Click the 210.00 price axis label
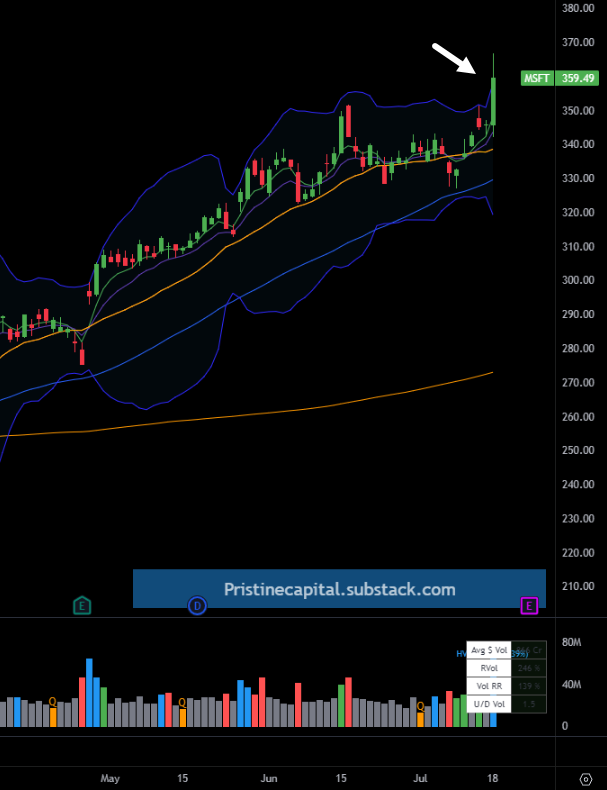This screenshot has width=607, height=790. [x=578, y=586]
